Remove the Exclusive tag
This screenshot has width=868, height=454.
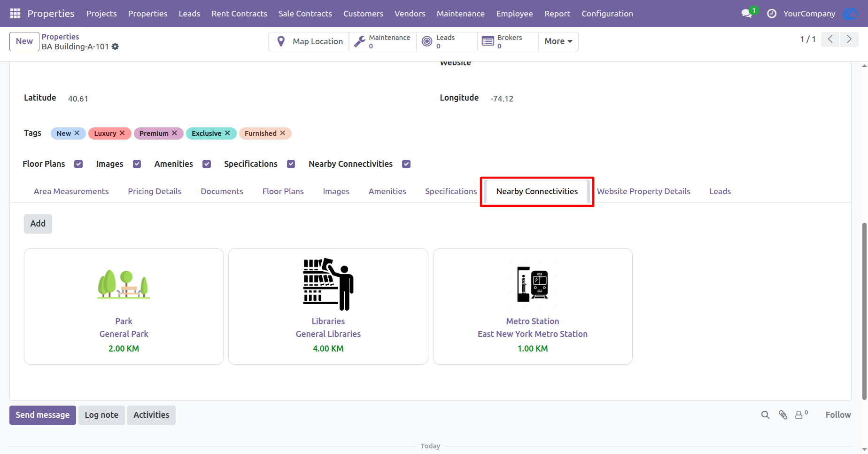click(x=227, y=133)
